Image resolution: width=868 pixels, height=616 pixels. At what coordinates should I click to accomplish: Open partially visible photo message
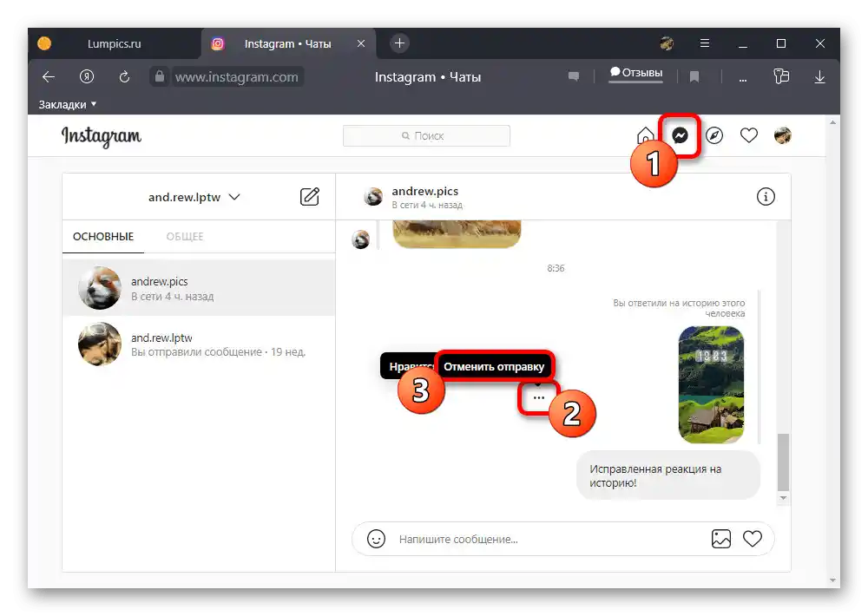[x=457, y=233]
